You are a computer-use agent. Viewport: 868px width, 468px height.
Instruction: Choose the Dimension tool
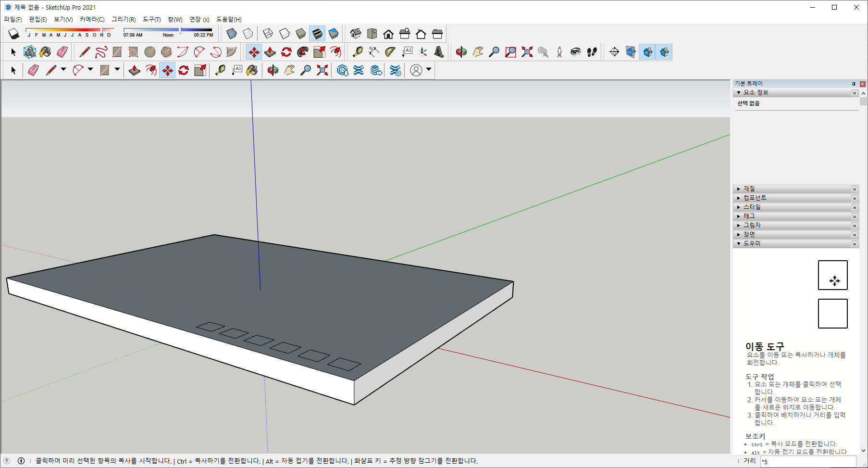click(x=374, y=52)
